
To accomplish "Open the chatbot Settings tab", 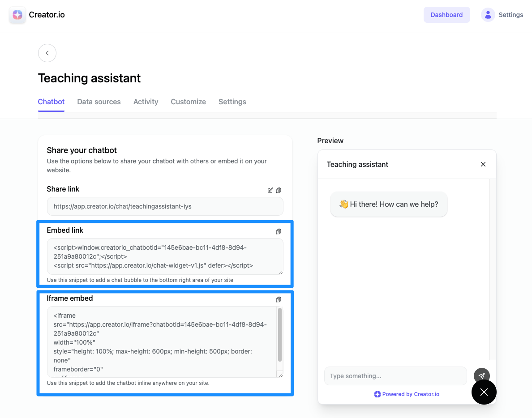I will tap(232, 102).
